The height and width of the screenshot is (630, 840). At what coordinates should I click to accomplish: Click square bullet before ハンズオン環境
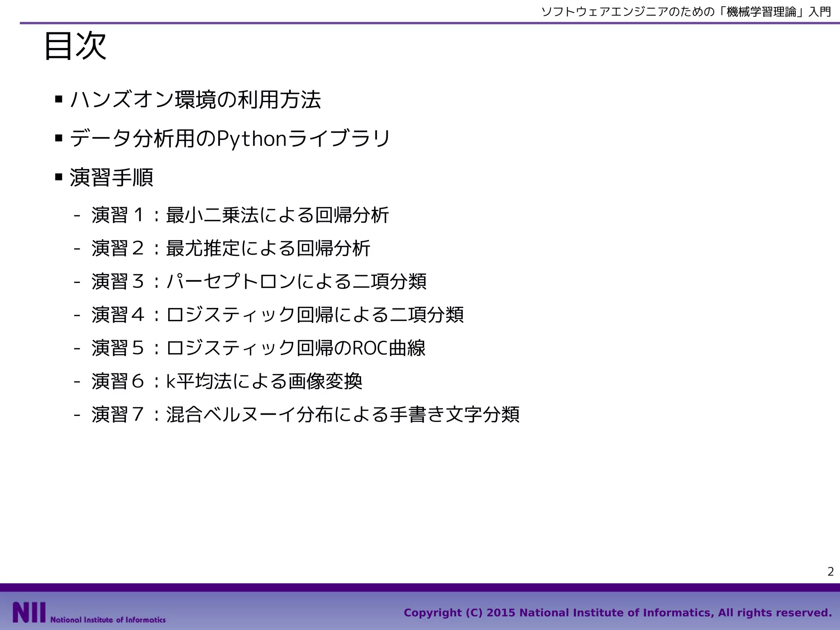[x=59, y=99]
